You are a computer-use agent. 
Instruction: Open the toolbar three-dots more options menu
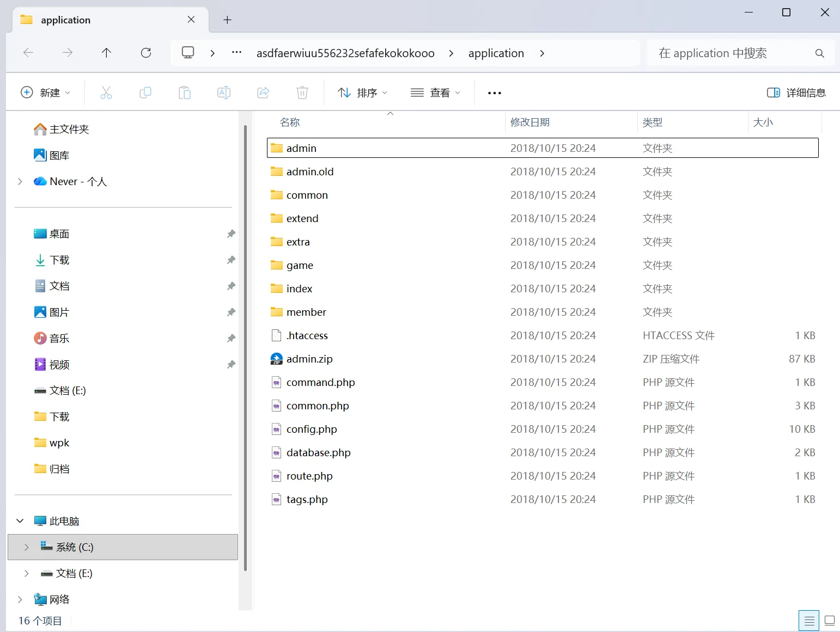coord(495,93)
